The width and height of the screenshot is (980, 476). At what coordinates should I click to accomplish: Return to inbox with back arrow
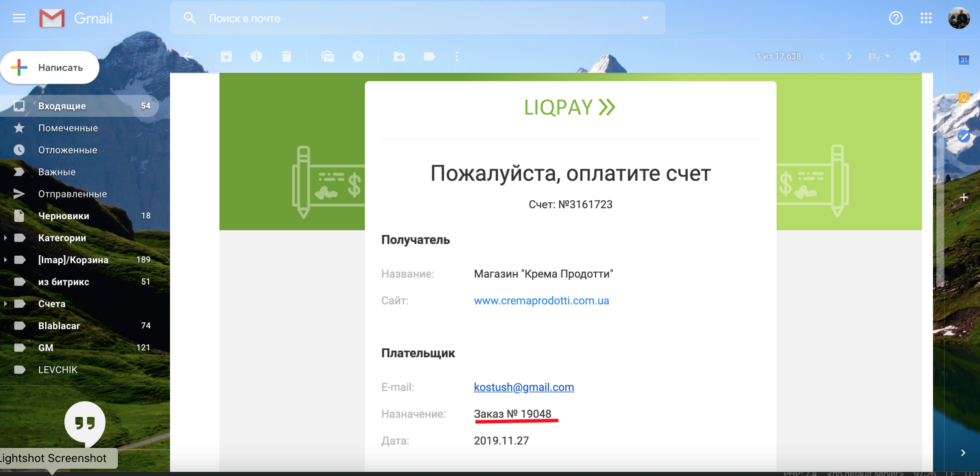188,56
